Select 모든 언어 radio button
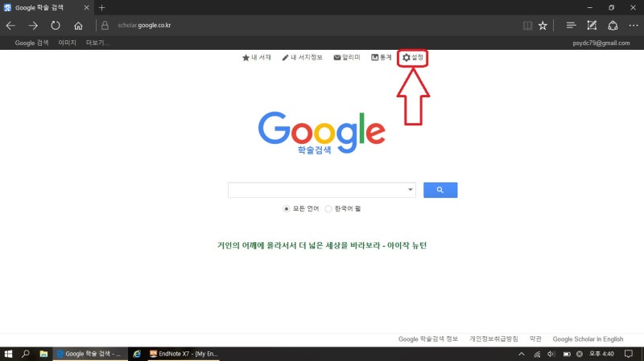 coord(287,209)
